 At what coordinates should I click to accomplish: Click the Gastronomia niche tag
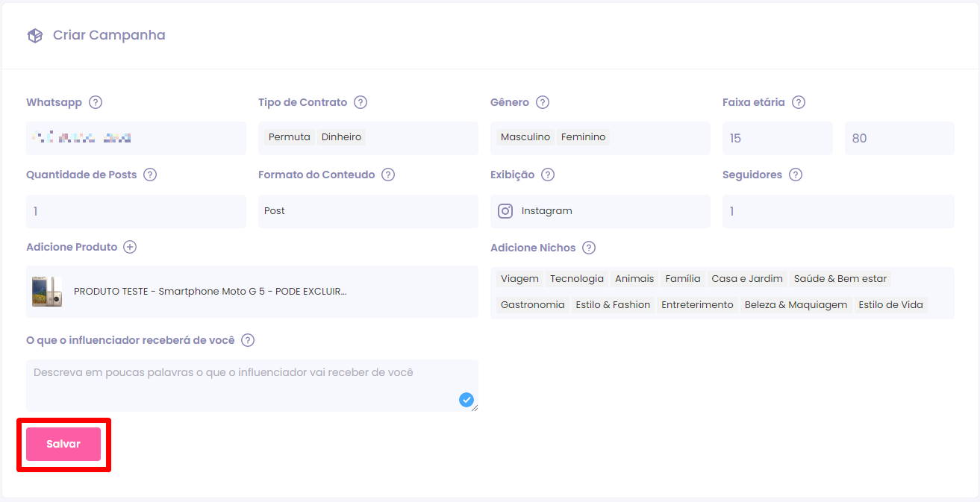point(533,305)
